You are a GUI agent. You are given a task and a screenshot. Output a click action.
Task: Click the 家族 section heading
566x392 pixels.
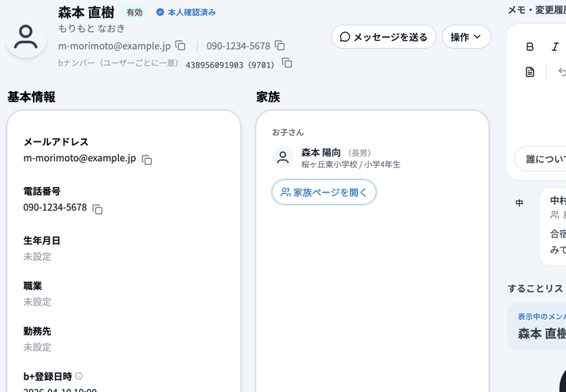tap(268, 97)
